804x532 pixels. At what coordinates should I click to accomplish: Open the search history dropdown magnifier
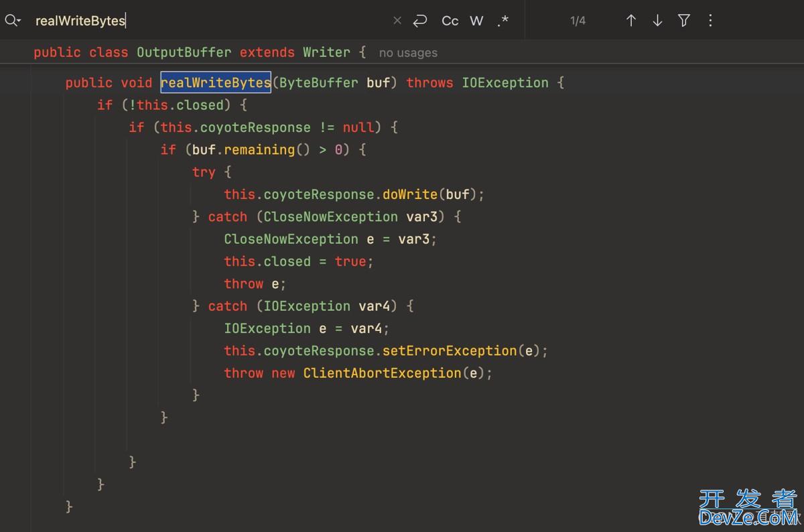point(12,21)
